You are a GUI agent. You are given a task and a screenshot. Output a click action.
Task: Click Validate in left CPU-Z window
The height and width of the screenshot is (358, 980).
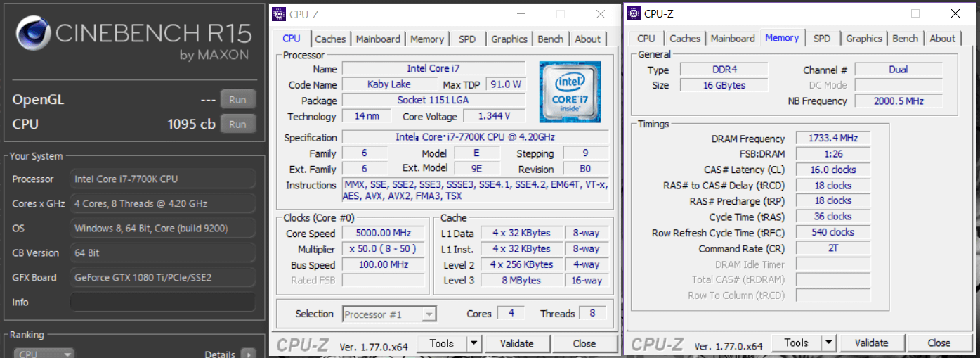pos(516,343)
